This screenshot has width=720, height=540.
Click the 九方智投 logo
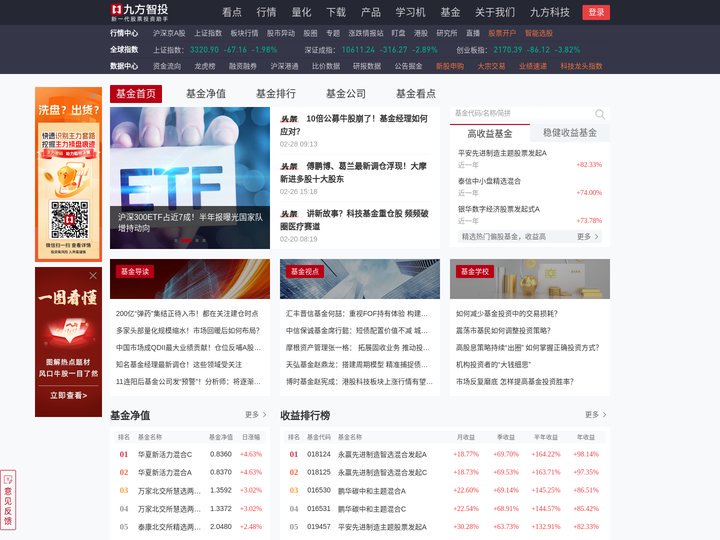pos(140,12)
